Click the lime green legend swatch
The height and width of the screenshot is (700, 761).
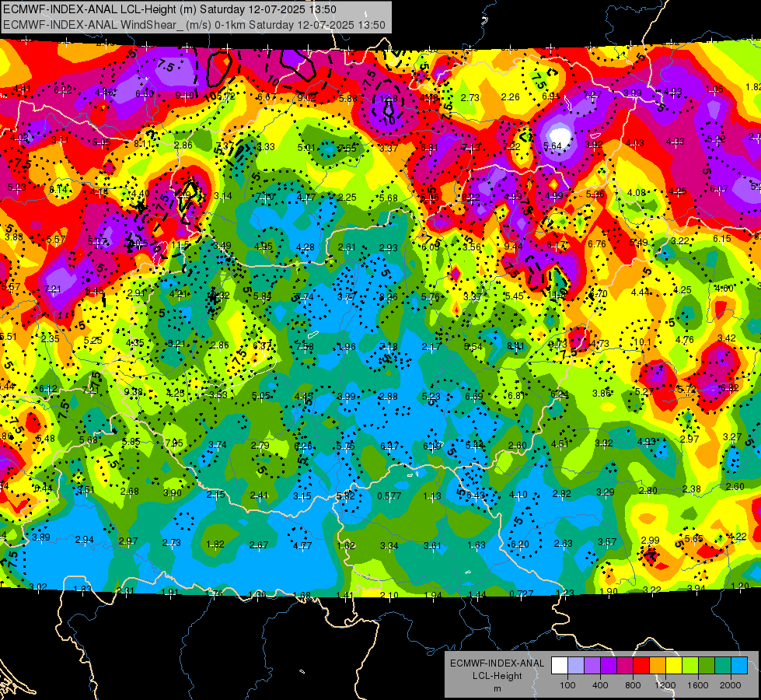tap(690, 666)
